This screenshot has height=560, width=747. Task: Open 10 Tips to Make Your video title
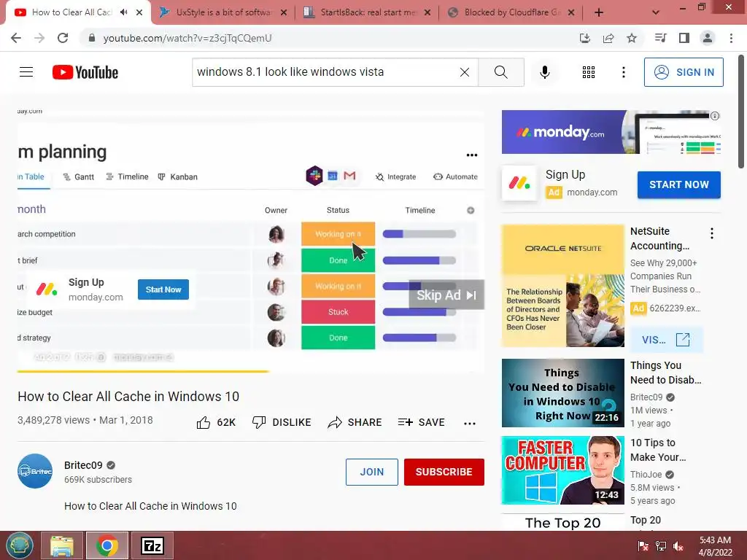(658, 450)
